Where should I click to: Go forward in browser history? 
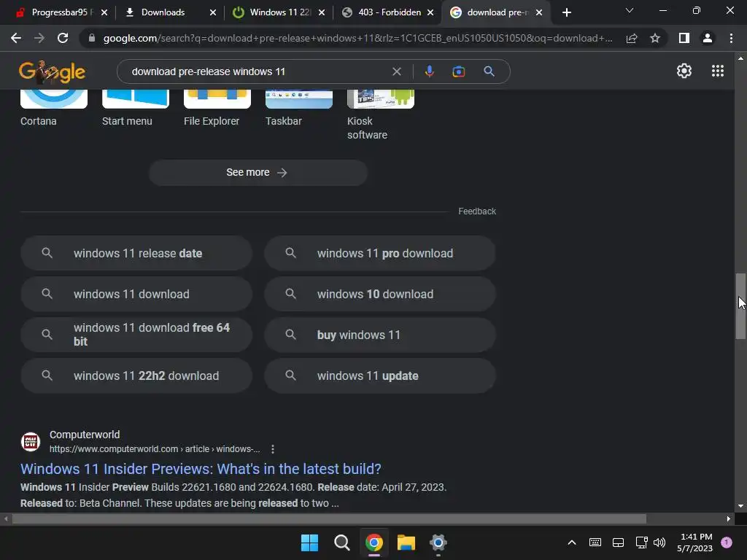pos(39,38)
